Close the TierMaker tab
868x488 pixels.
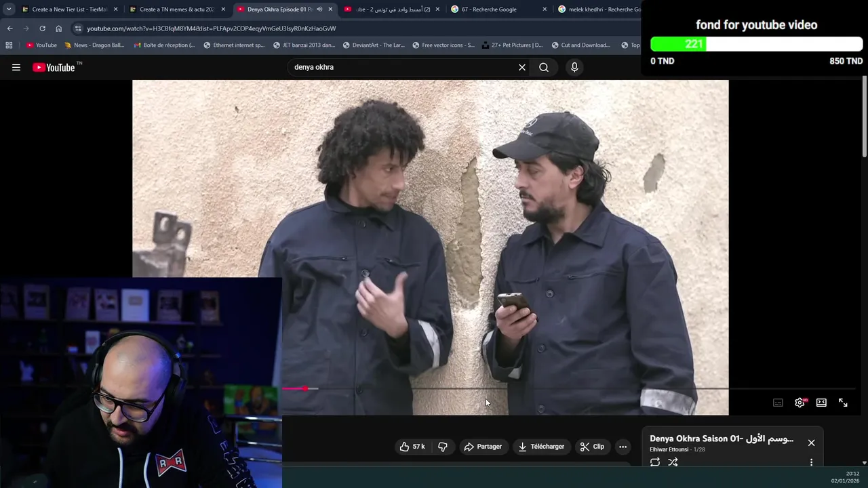[115, 9]
